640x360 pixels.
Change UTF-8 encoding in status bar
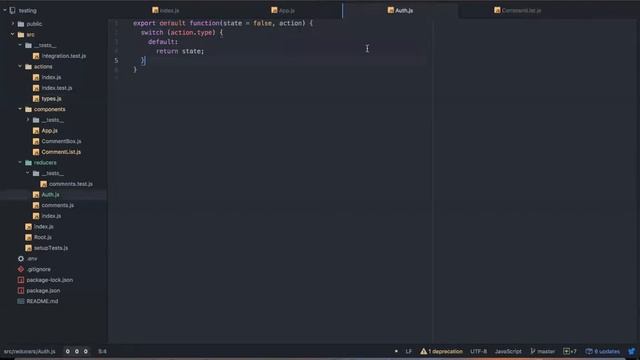tap(478, 351)
